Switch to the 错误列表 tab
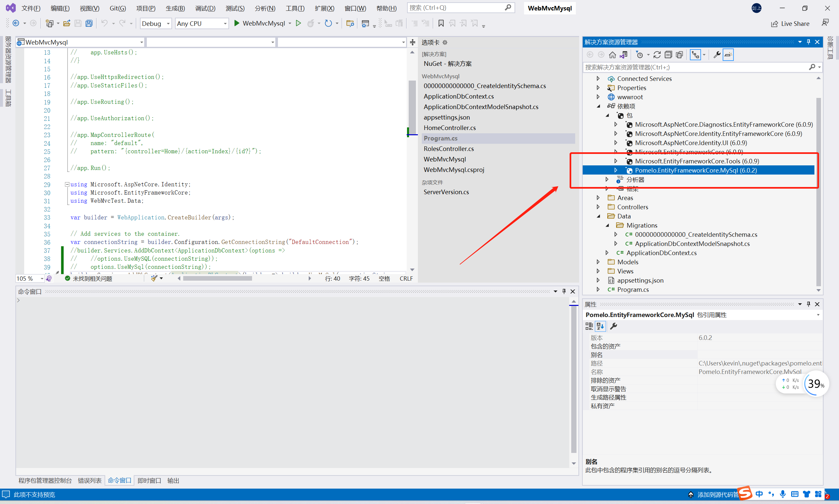Viewport: 839px width, 504px height. click(90, 480)
